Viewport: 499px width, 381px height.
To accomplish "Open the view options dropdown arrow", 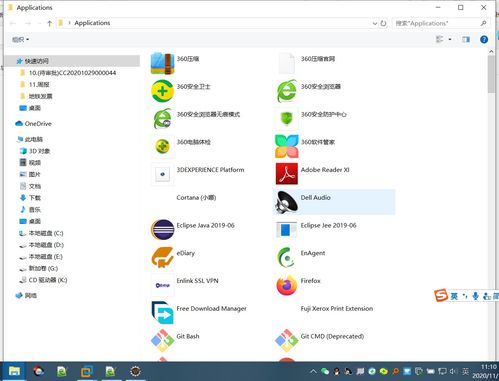I will pos(450,40).
